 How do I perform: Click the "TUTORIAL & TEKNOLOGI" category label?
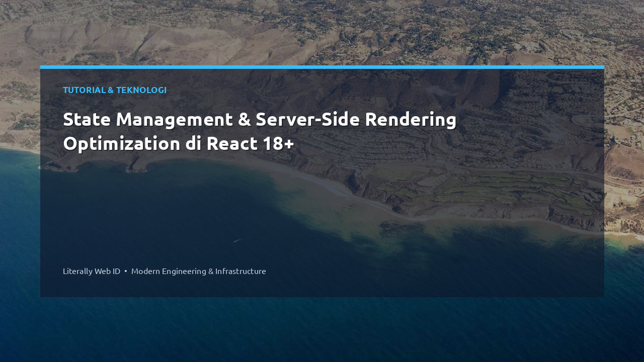[x=115, y=90]
